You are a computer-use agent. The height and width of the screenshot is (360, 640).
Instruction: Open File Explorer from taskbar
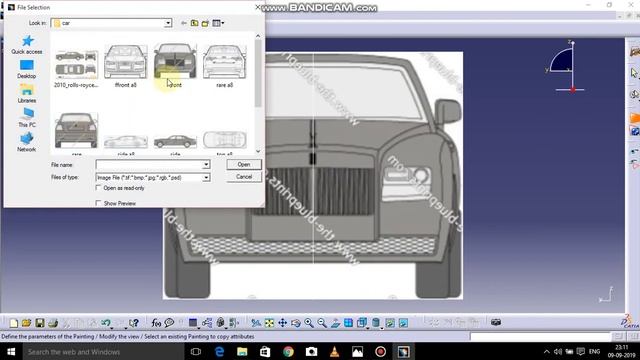pyautogui.click(x=242, y=351)
